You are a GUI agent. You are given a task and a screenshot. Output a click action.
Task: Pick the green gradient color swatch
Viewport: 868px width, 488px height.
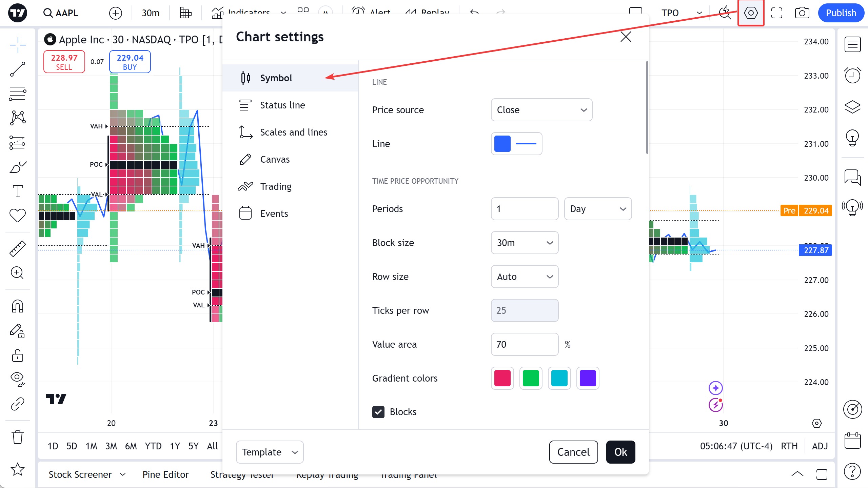[x=531, y=378]
